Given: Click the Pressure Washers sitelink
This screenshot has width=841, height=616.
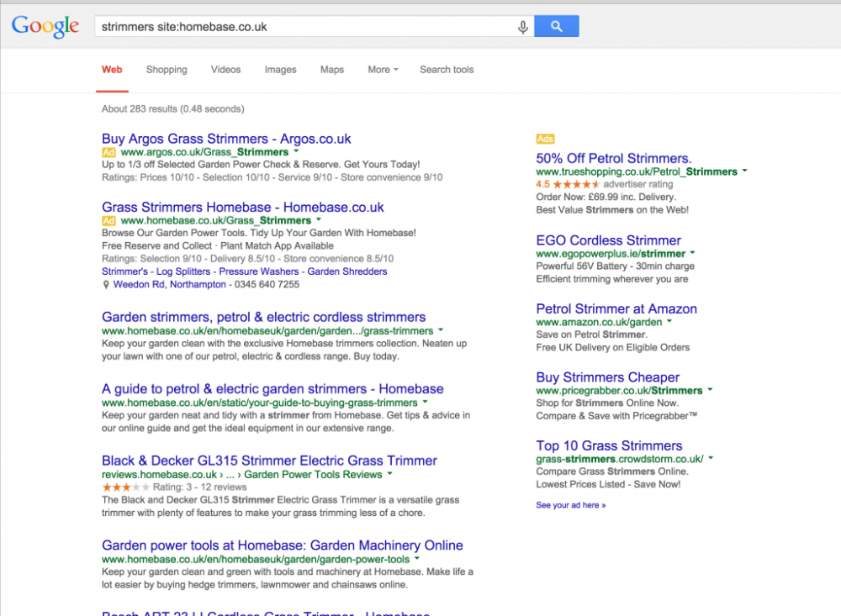Looking at the screenshot, I should [258, 271].
